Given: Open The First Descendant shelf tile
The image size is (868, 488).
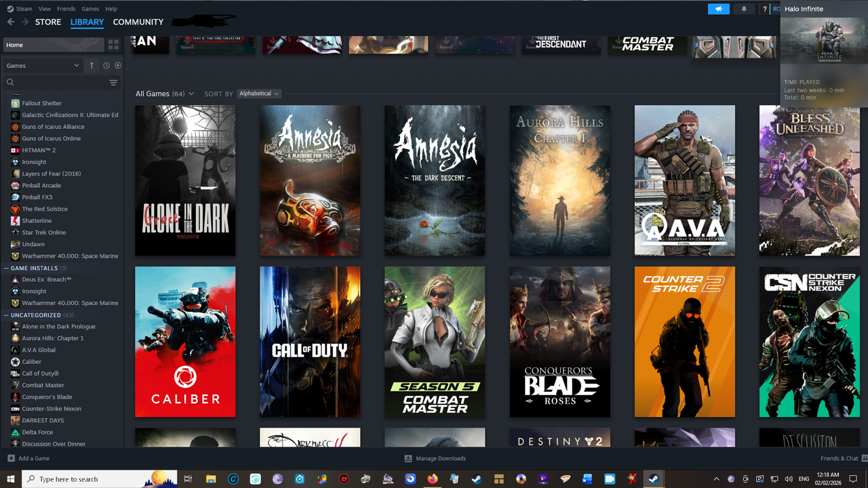Looking at the screenshot, I should pos(561,44).
